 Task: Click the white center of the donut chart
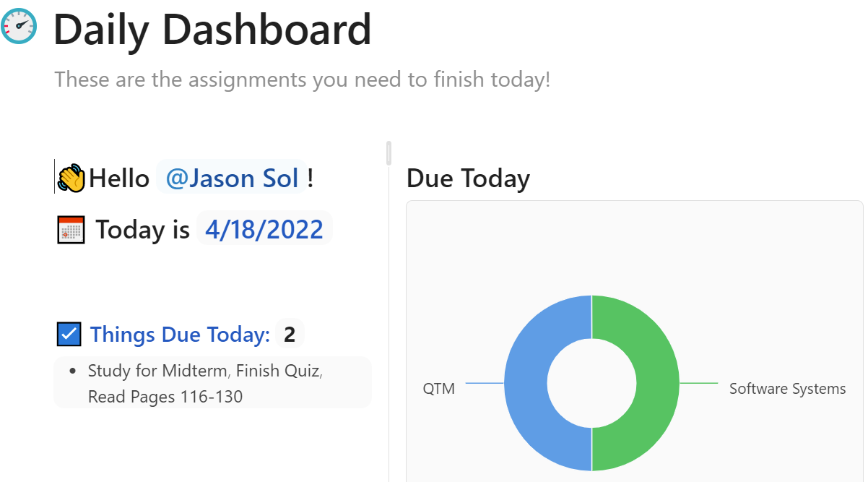pyautogui.click(x=591, y=383)
